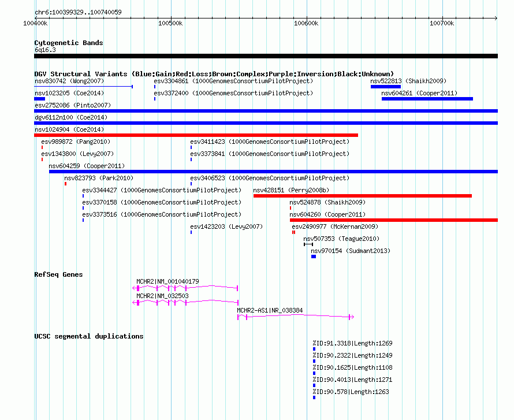
Task: Click nsv604259 (Cooper2011) label
Action: pyautogui.click(x=87, y=166)
